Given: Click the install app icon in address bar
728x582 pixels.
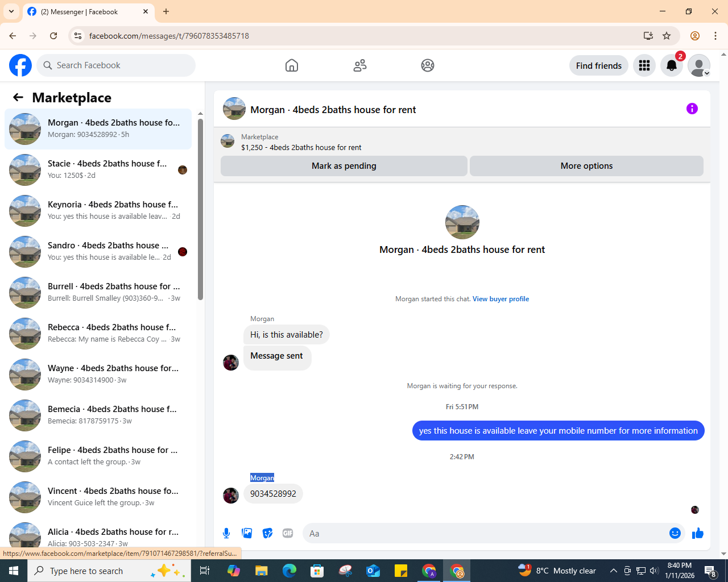Looking at the screenshot, I should click(x=648, y=36).
